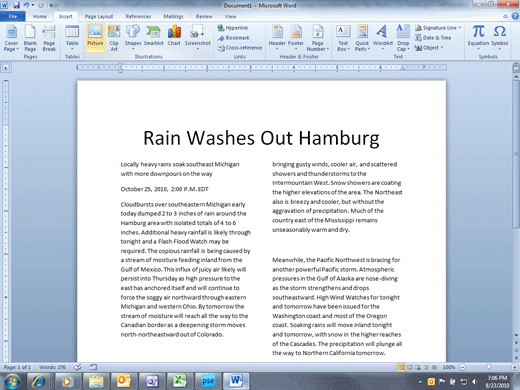This screenshot has height=390, width=520.
Task: Open the File tab
Action: click(12, 16)
